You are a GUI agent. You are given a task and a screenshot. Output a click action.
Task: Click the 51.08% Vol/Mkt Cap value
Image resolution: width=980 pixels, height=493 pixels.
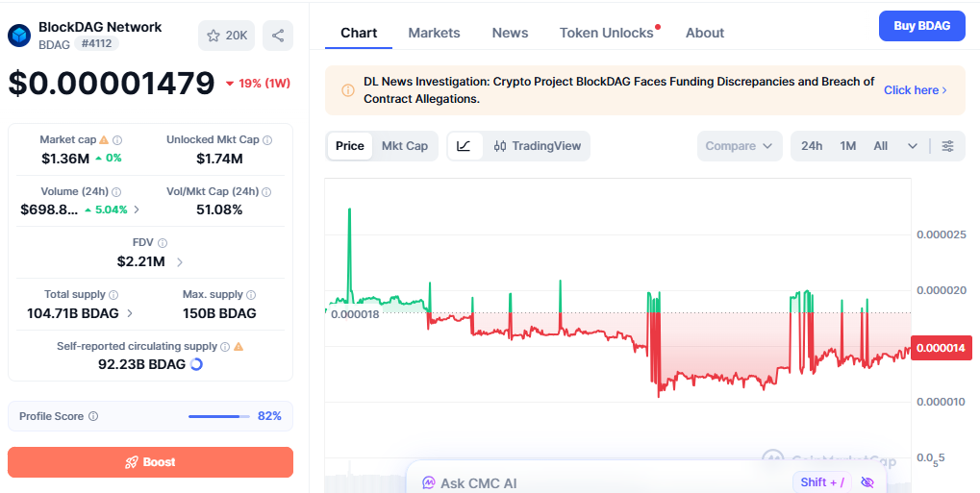219,210
